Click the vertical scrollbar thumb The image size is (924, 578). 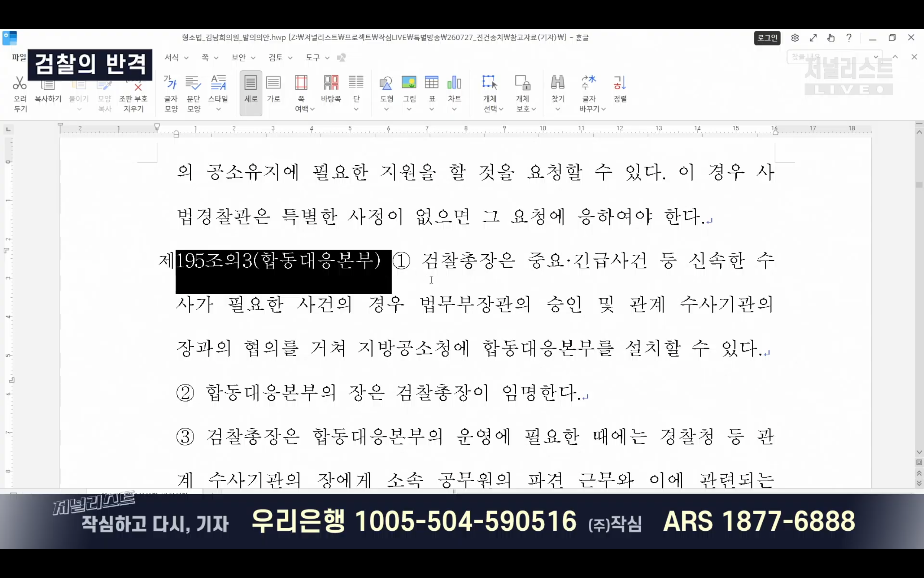point(919,185)
